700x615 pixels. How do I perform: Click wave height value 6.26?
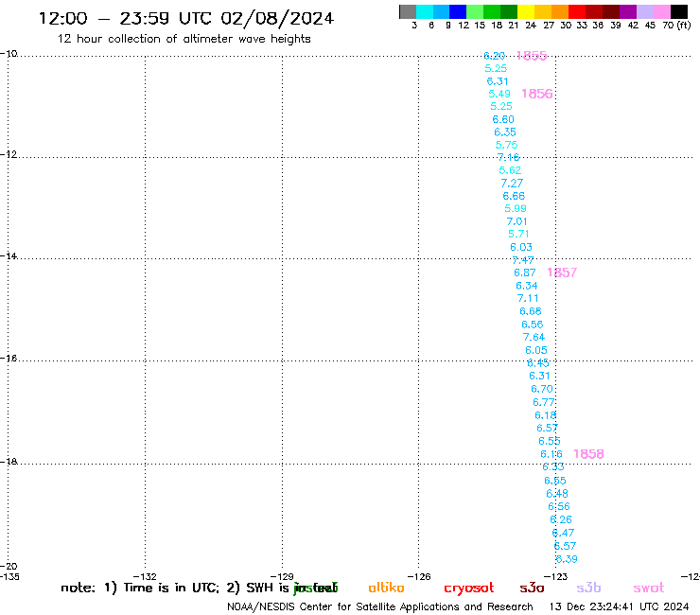561,519
